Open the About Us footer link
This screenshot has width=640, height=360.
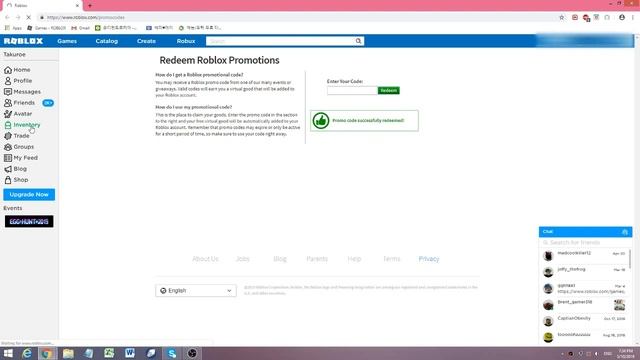[205, 259]
